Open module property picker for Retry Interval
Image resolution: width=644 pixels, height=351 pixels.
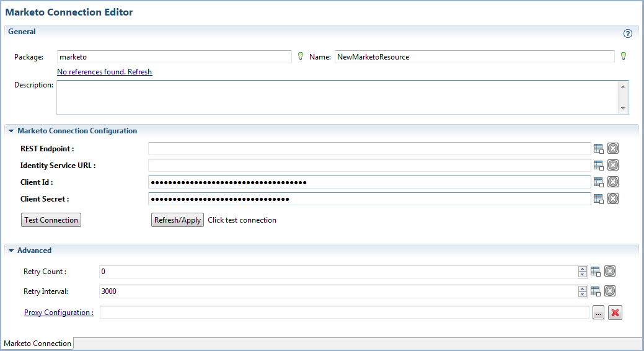pos(596,291)
